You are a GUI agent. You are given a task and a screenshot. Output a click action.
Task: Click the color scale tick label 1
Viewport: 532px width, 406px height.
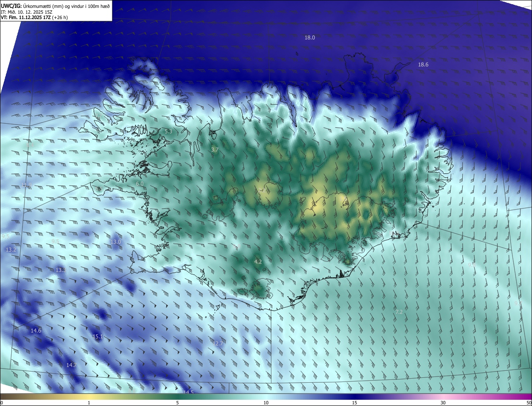(89, 403)
